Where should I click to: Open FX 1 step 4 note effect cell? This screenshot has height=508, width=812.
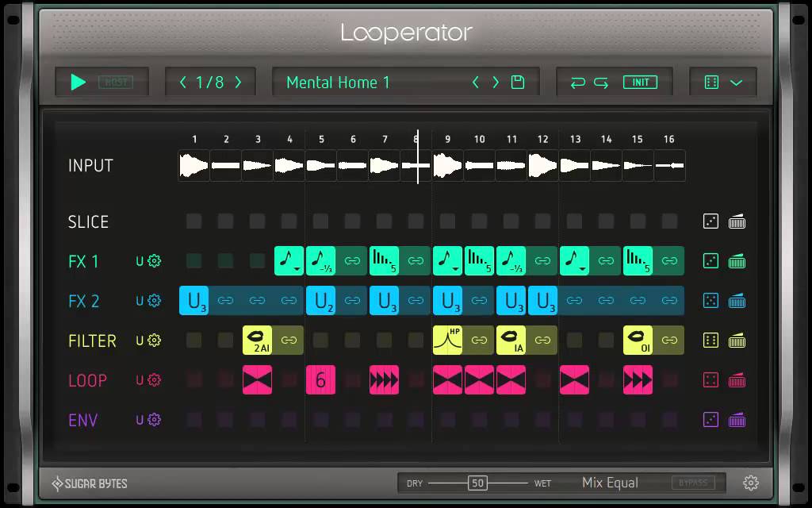coord(289,260)
